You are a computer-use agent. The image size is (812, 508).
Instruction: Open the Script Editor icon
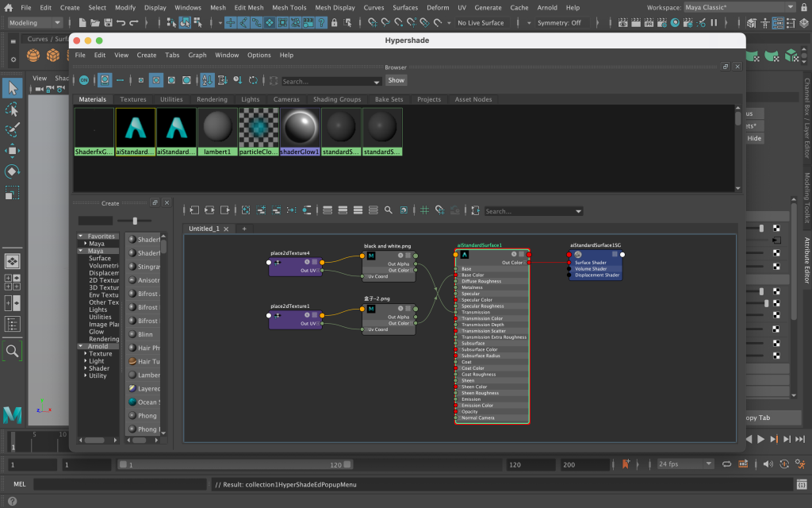802,485
